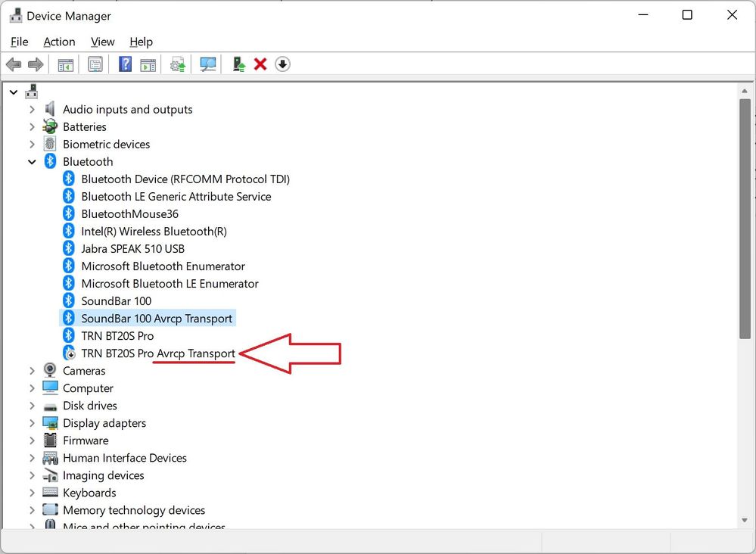Viewport: 756px width, 554px height.
Task: Select Bluetooth Device (RFCOMM Protocol TDI)
Action: (185, 179)
